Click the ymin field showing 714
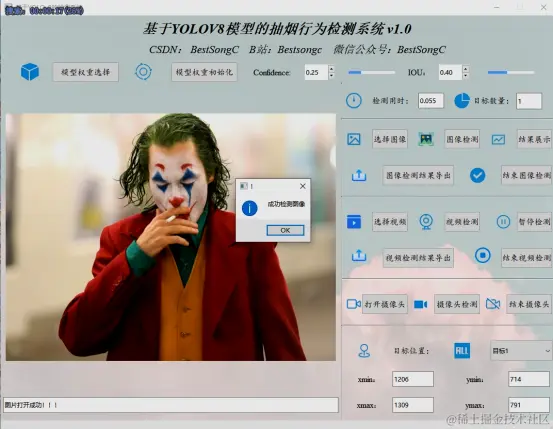The width and height of the screenshot is (554, 430). (x=529, y=379)
